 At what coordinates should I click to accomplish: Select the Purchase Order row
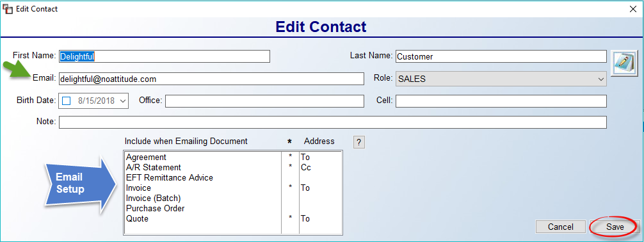pyautogui.click(x=233, y=209)
